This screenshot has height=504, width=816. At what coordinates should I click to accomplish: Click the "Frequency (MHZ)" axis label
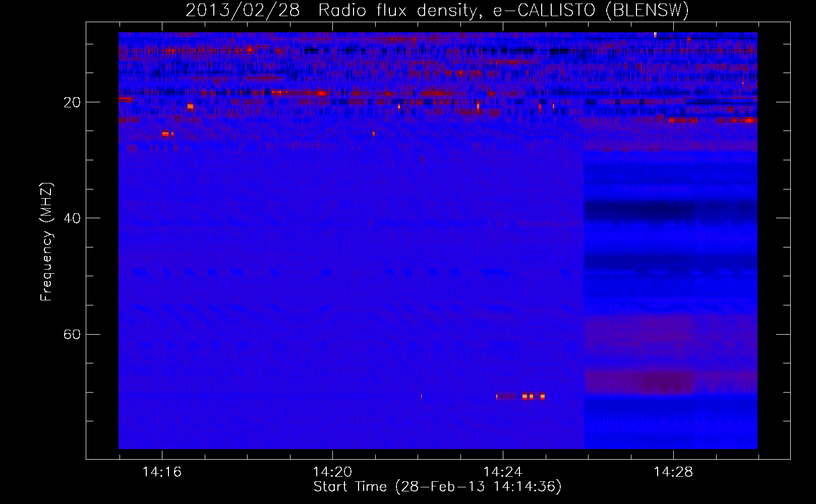click(46, 242)
